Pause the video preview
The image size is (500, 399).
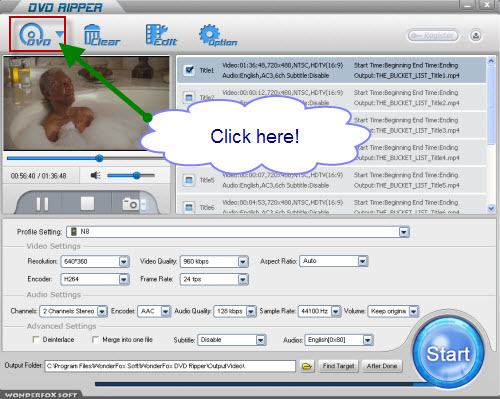42,204
